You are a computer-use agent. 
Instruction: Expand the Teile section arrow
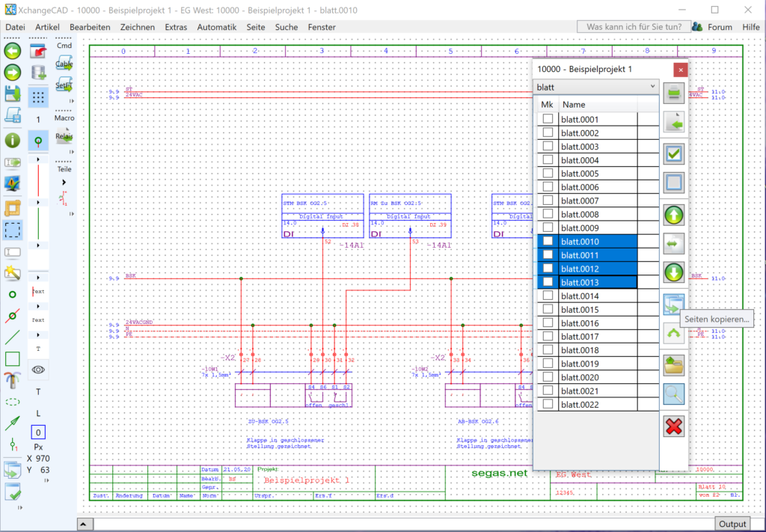pos(64,182)
